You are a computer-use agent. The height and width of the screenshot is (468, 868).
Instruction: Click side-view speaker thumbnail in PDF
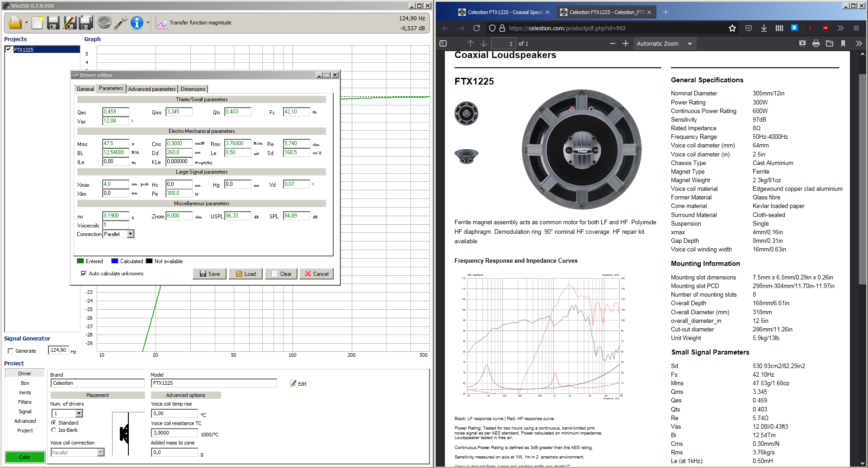(466, 156)
